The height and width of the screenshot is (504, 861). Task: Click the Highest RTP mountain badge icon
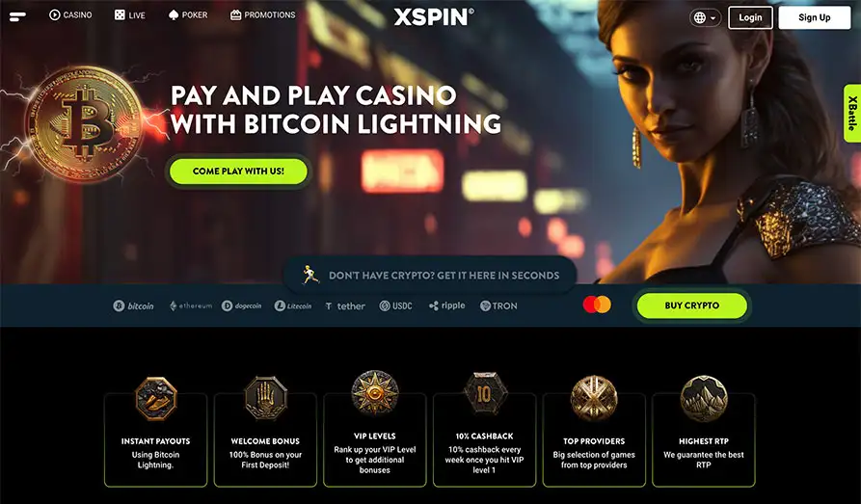click(x=704, y=399)
